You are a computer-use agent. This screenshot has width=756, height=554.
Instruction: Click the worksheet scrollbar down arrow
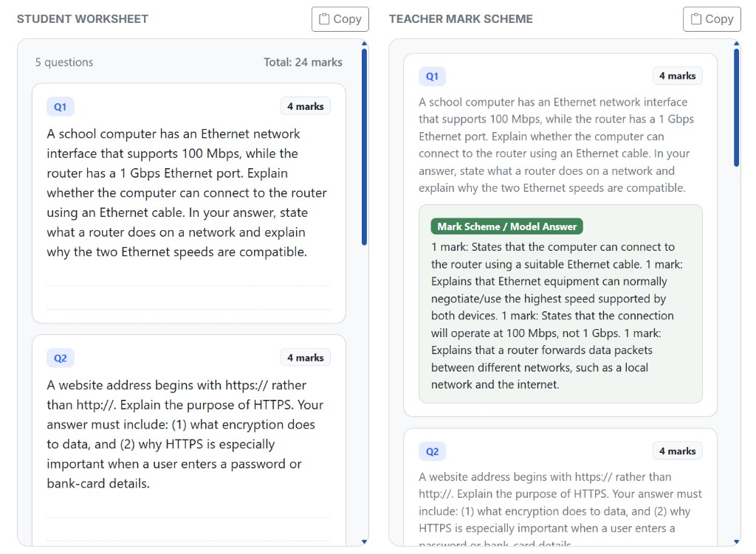(x=365, y=542)
